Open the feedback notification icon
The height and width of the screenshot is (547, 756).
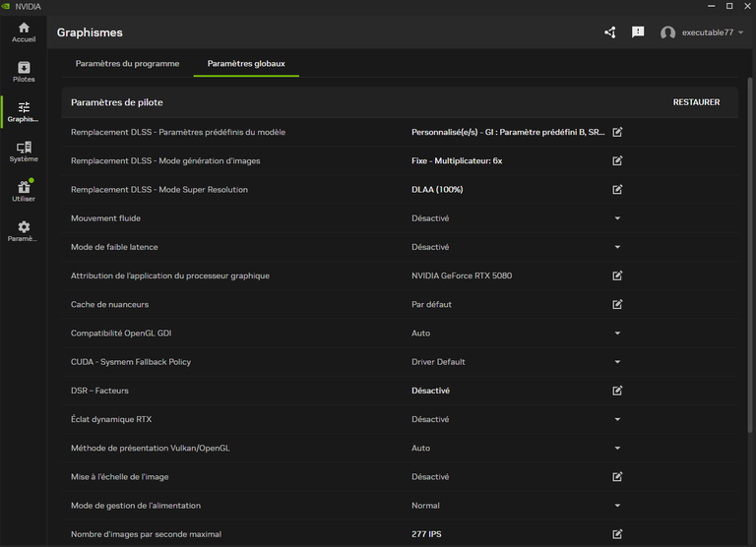pos(638,32)
